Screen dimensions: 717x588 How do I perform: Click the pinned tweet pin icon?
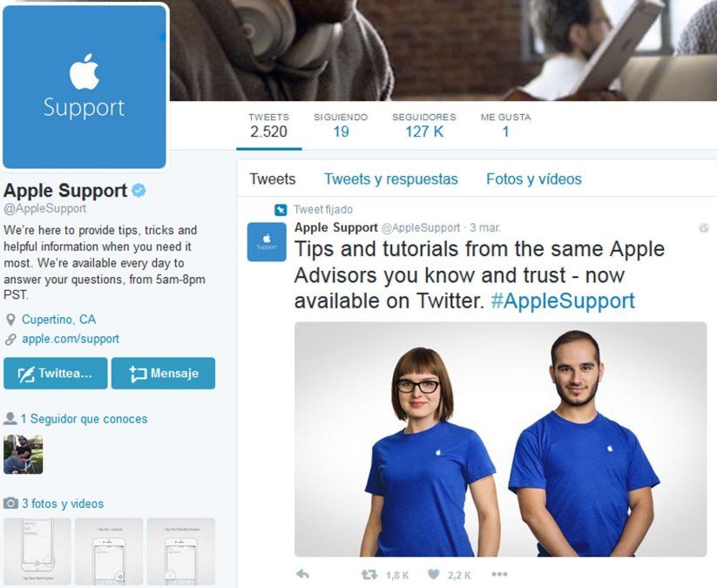click(x=281, y=210)
